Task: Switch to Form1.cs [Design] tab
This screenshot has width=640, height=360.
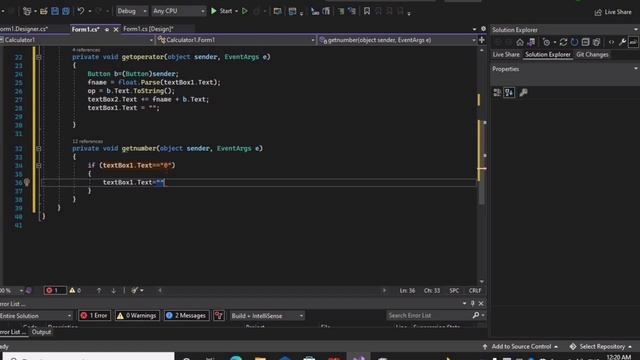Action: 148,29
